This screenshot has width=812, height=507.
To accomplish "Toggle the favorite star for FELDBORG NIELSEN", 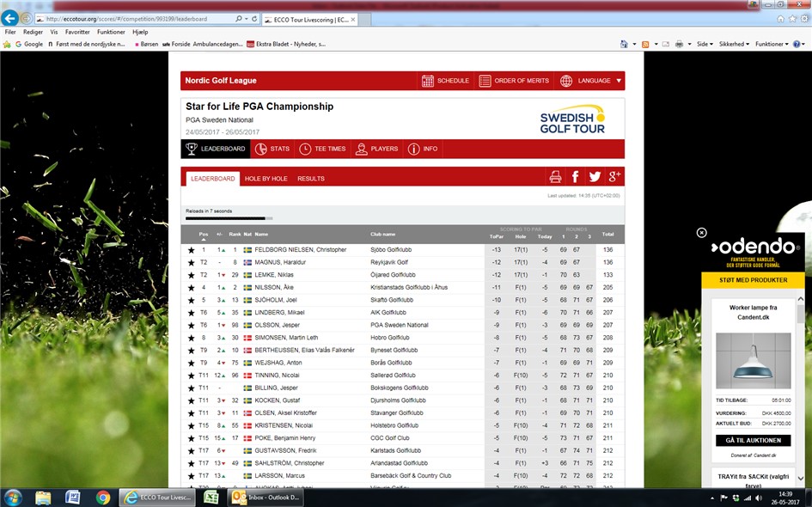I will point(191,250).
